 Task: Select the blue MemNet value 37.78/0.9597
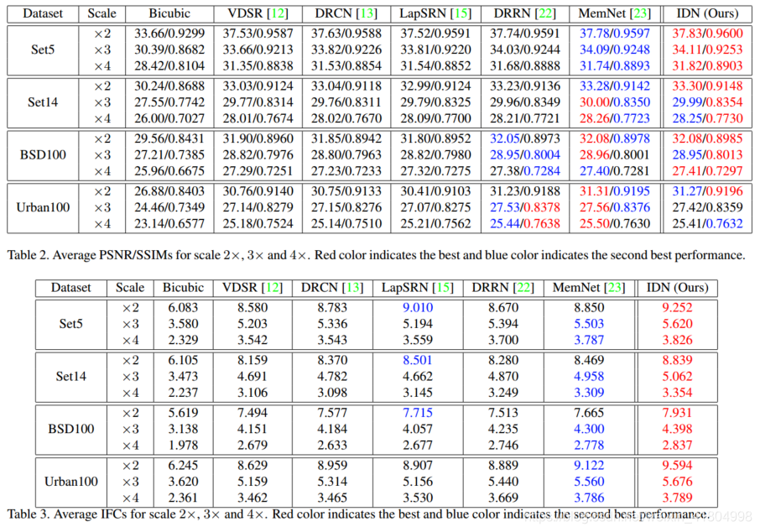[615, 34]
